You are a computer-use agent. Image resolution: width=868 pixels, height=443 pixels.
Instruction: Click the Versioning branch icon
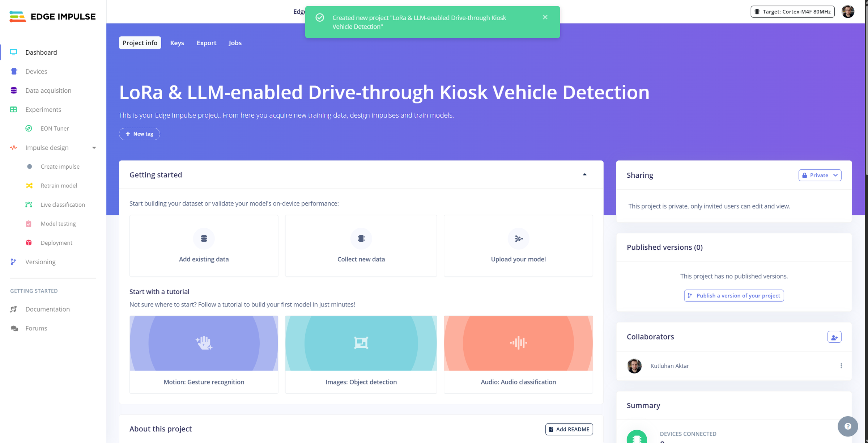[x=13, y=262]
